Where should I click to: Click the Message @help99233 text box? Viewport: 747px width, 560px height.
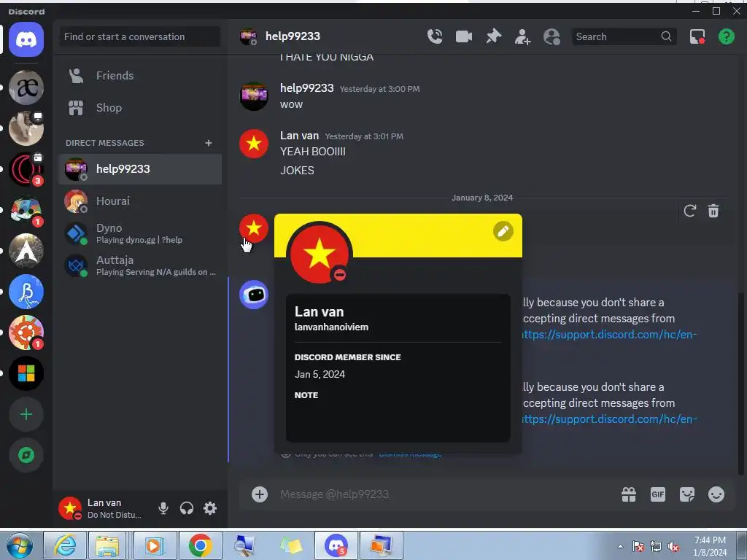click(443, 494)
